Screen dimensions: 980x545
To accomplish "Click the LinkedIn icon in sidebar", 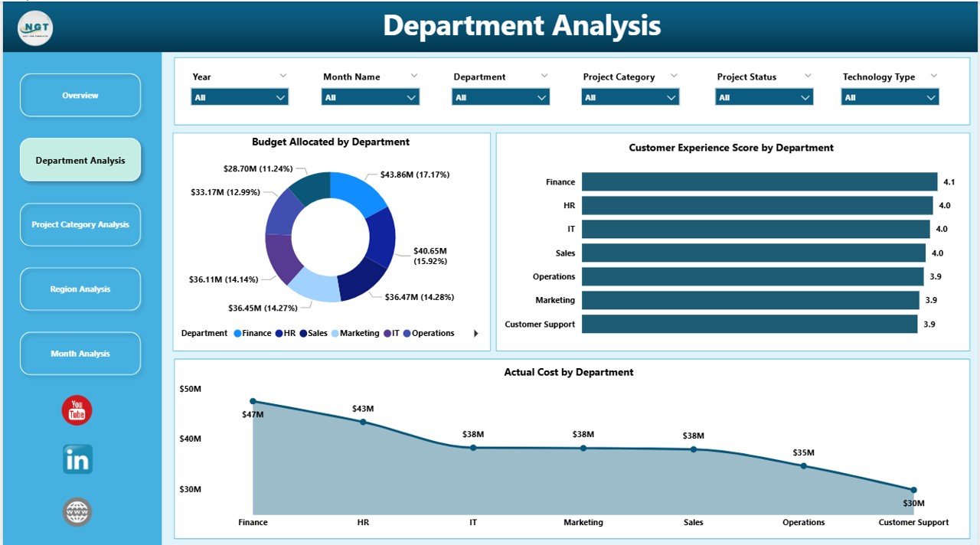I will [x=77, y=461].
